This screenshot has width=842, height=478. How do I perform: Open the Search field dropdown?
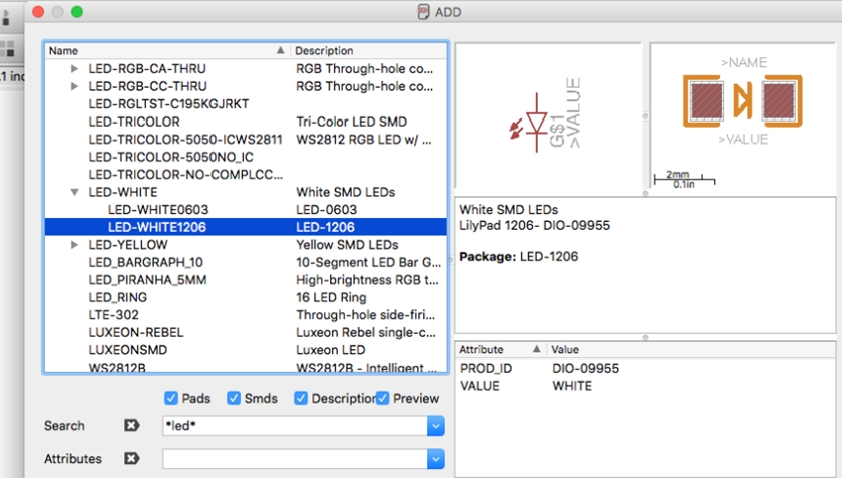435,426
